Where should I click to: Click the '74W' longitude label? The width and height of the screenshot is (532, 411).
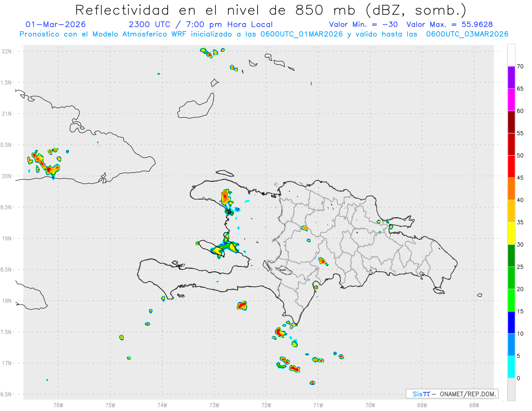162,405
